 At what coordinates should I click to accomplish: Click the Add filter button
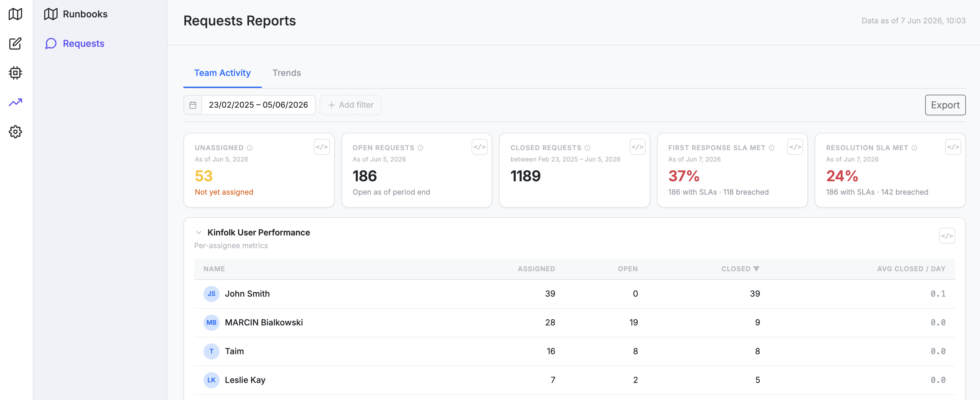350,105
